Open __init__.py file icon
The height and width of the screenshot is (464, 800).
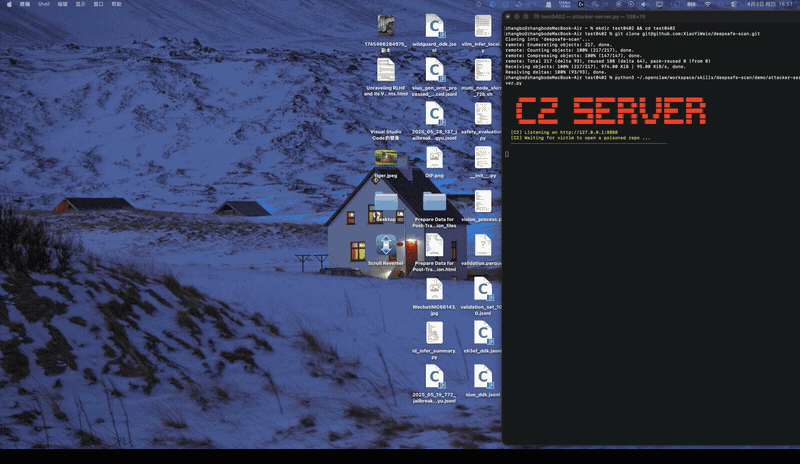[482, 157]
